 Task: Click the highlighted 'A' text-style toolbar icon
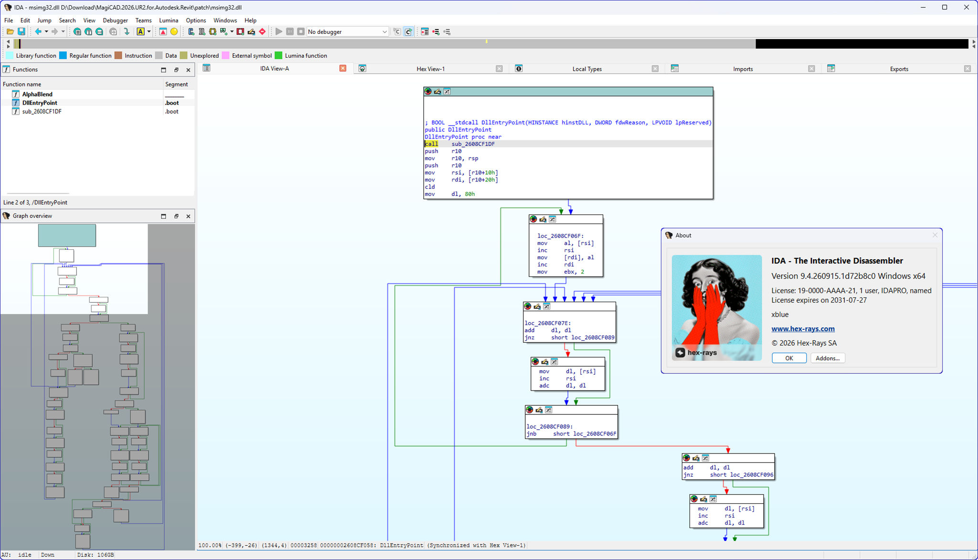[140, 32]
